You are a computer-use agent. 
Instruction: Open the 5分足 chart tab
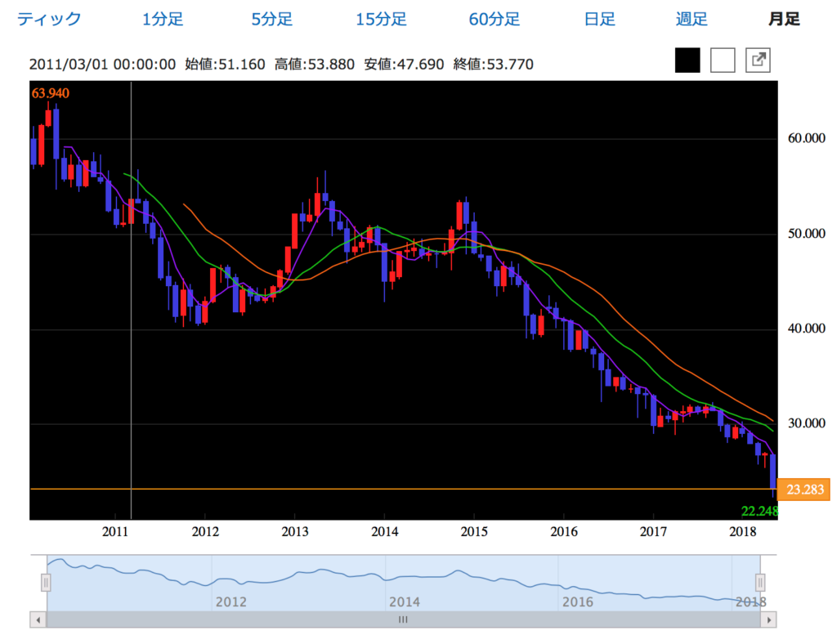[x=271, y=20]
